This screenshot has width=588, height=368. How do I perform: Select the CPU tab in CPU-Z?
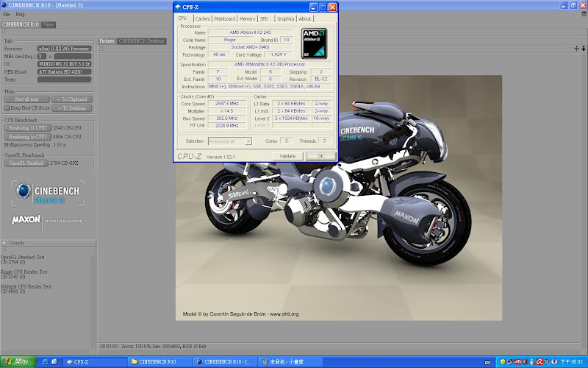coord(183,18)
